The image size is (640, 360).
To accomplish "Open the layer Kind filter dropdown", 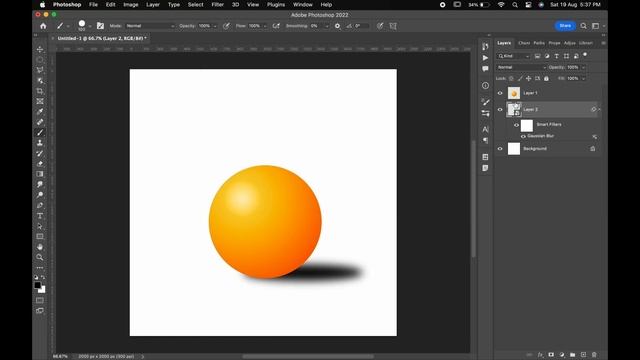I will [513, 56].
